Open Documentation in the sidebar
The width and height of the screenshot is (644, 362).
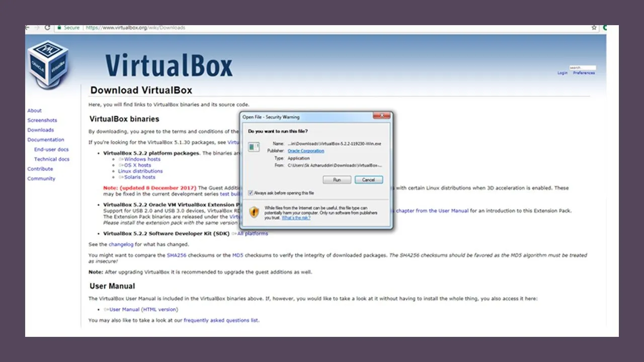[46, 140]
